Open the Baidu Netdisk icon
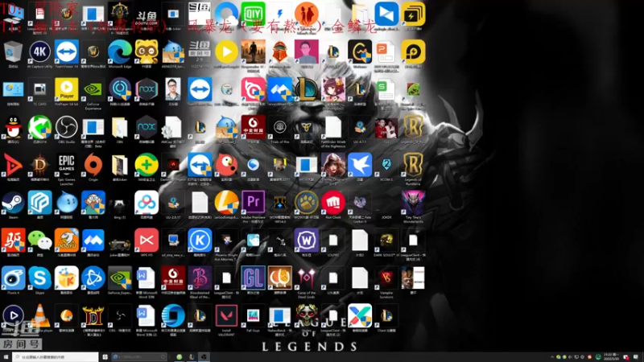 [x=147, y=203]
